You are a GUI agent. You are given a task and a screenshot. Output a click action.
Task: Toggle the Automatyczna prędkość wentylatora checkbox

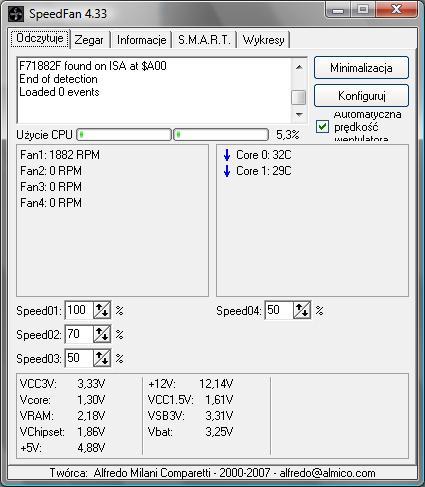[322, 127]
